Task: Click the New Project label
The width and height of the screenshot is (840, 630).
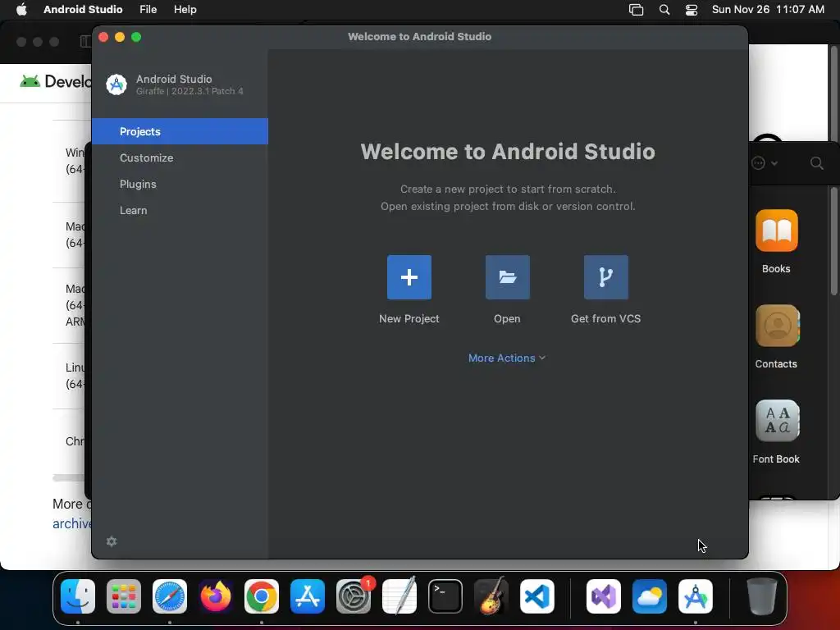Action: pos(409,318)
